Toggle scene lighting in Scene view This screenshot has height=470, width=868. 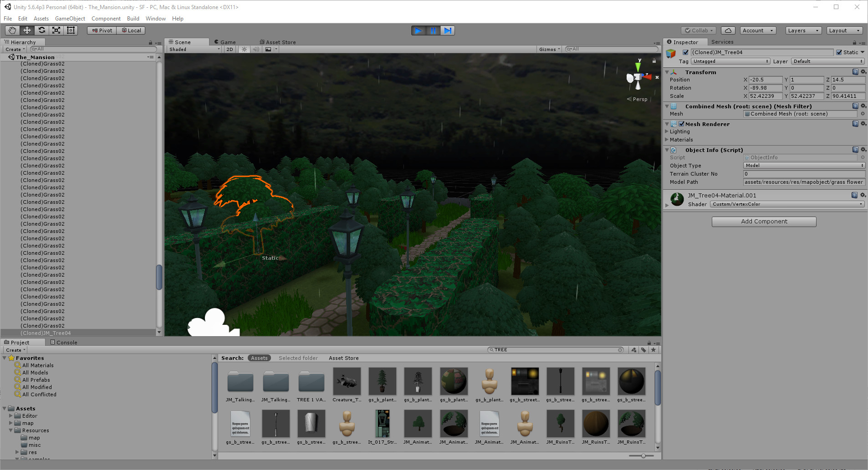click(245, 49)
